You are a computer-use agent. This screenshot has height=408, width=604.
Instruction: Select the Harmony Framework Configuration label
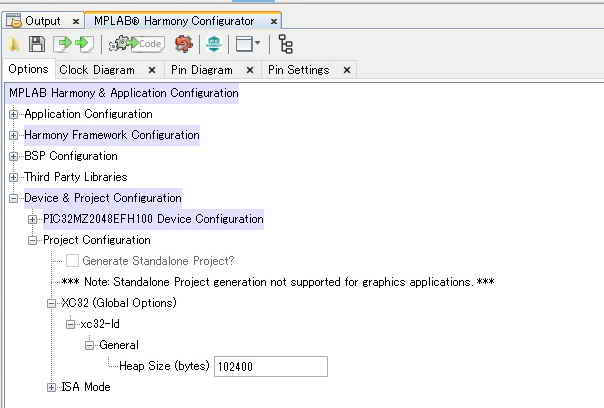(112, 135)
